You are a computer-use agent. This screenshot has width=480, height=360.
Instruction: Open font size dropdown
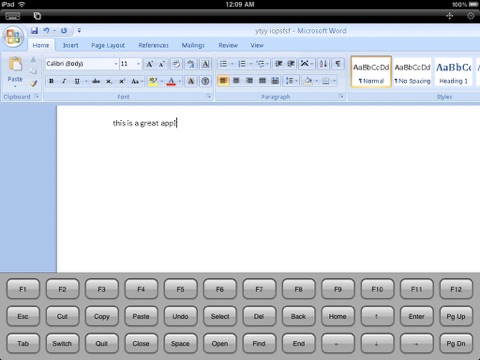(139, 64)
